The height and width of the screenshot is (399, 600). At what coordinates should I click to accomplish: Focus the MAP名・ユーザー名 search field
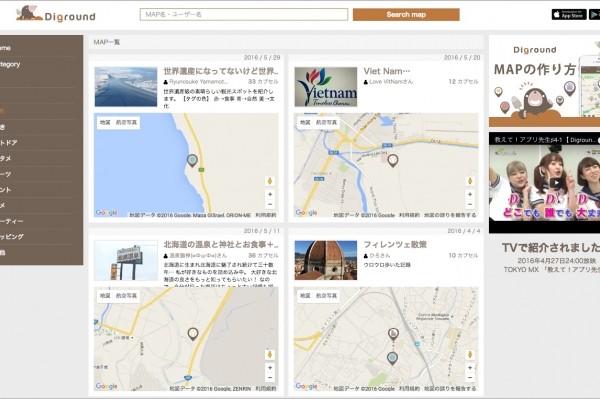(244, 15)
